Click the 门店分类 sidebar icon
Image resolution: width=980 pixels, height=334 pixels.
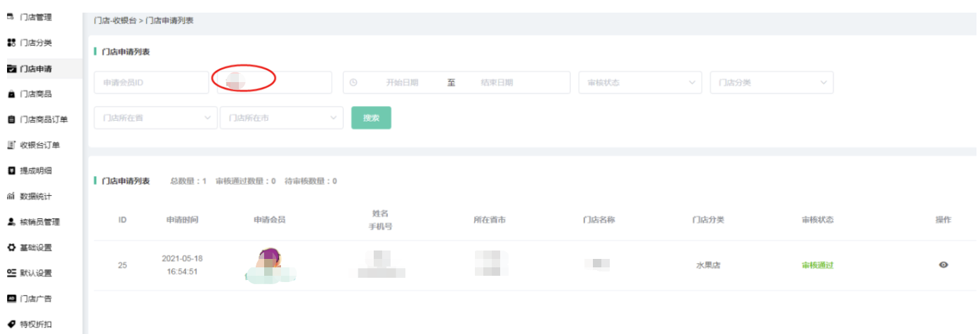(11, 43)
